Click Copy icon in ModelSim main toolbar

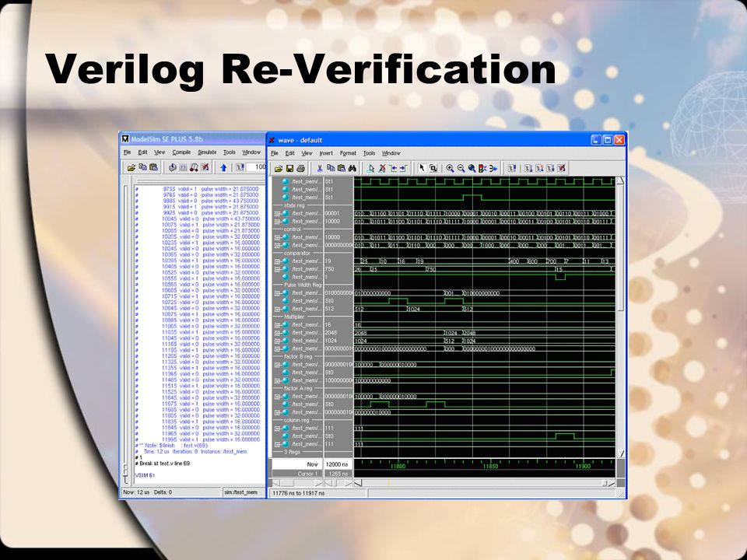pos(142,168)
